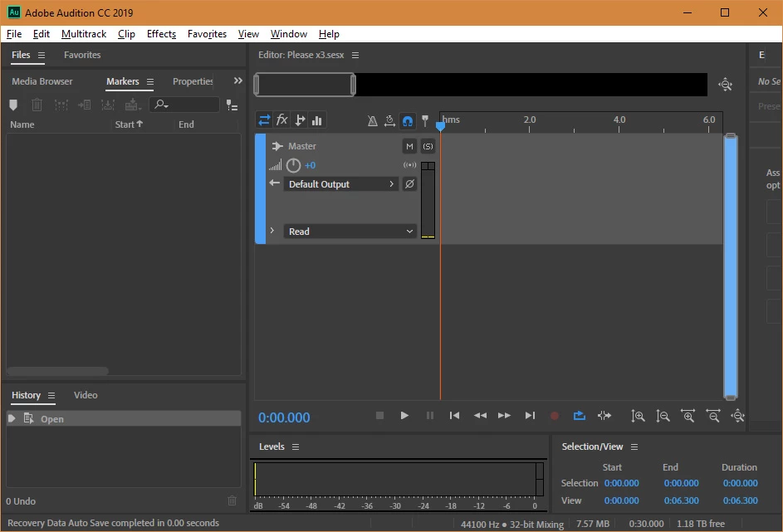
Task: Click the overview zoom navigator handle
Action: (x=305, y=85)
